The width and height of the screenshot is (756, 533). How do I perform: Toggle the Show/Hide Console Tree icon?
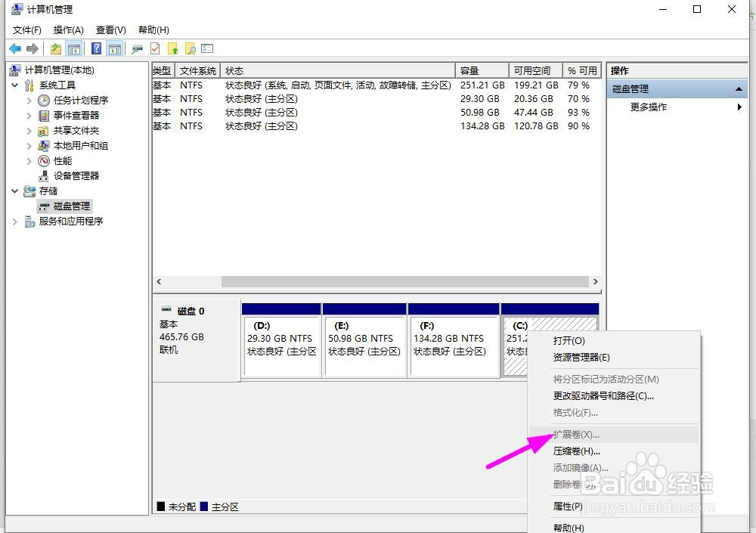(76, 48)
